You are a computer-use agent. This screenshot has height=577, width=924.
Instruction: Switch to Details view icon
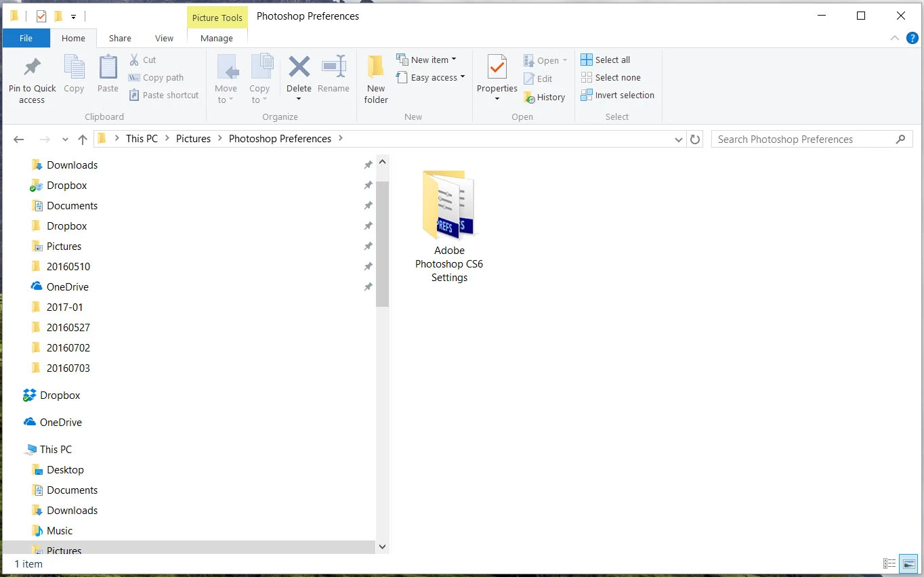[889, 563]
